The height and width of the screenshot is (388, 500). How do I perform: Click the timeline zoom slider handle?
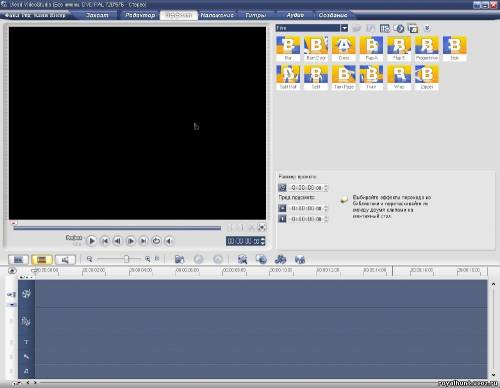point(126,259)
